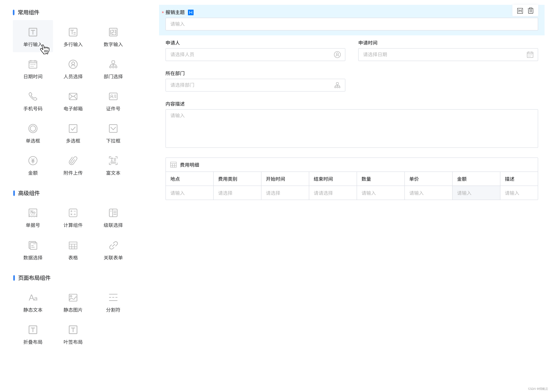Choose the 计算组件 calculator icon
This screenshot has width=551, height=392.
tap(73, 213)
